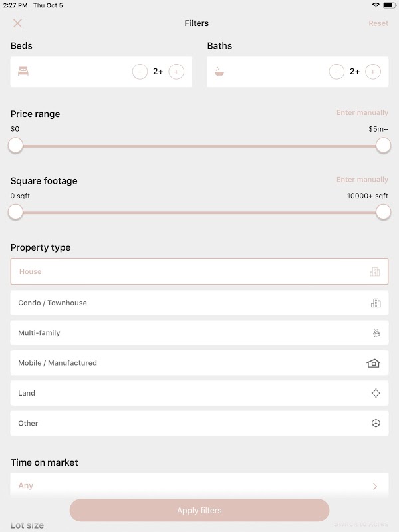
Task: Increase the bath count with the plus button
Action: [x=373, y=72]
